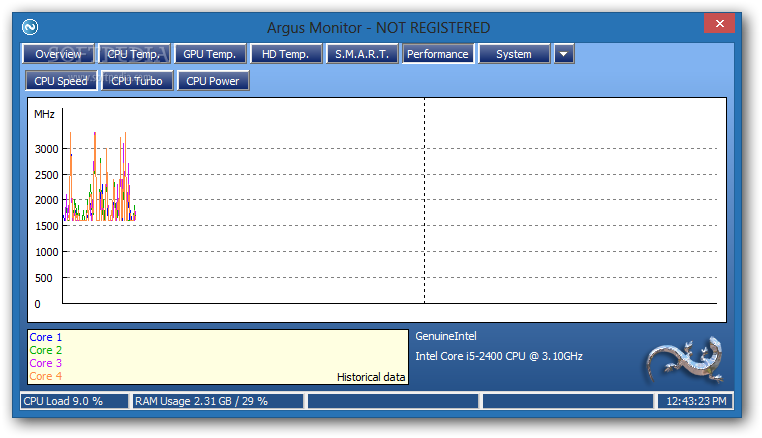
Task: Open the System tab
Action: pos(514,54)
